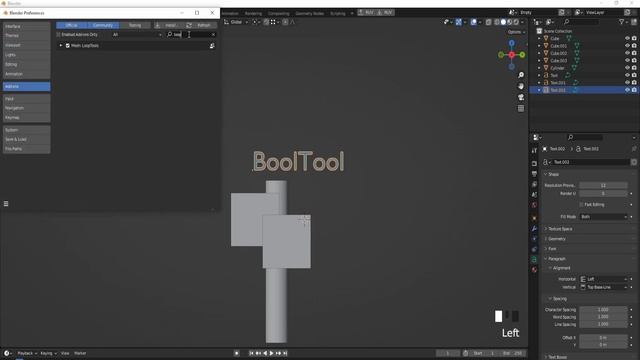The width and height of the screenshot is (640, 360).
Task: Open the Render properties tab icon
Action: click(534, 163)
